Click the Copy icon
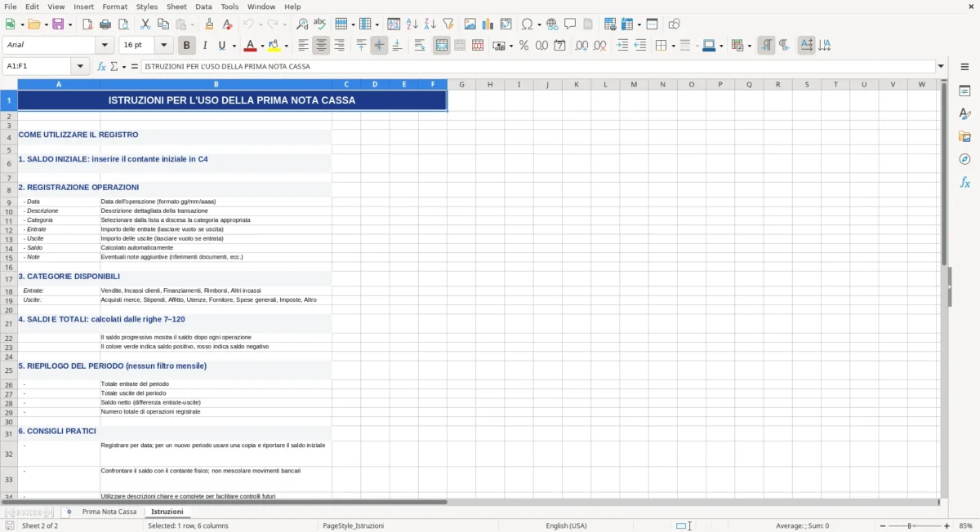The width and height of the screenshot is (980, 532). (x=163, y=24)
